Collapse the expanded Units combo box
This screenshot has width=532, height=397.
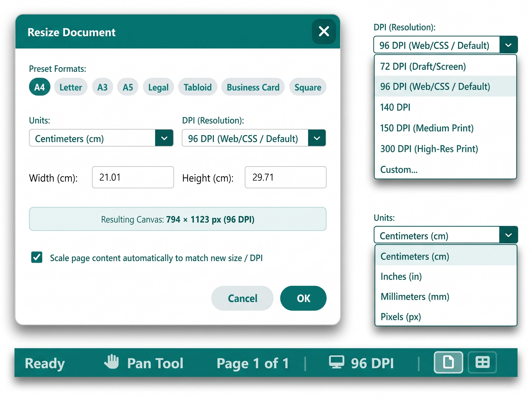[446, 235]
